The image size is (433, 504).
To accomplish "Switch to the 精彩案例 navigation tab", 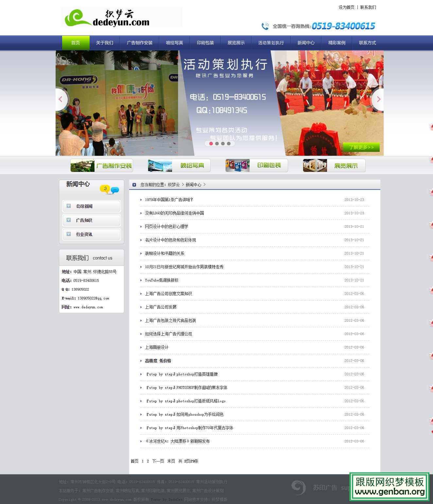I will click(337, 42).
